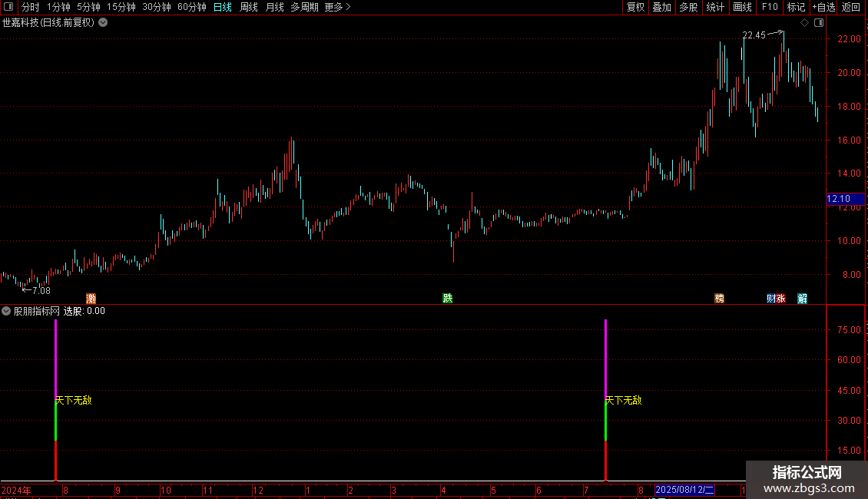Click the 22.45 high price label
Viewport: 868px width, 499px height.
click(754, 35)
